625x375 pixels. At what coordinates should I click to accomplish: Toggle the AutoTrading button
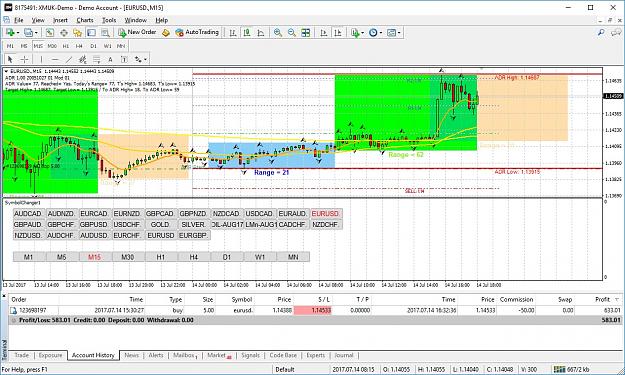pos(197,32)
